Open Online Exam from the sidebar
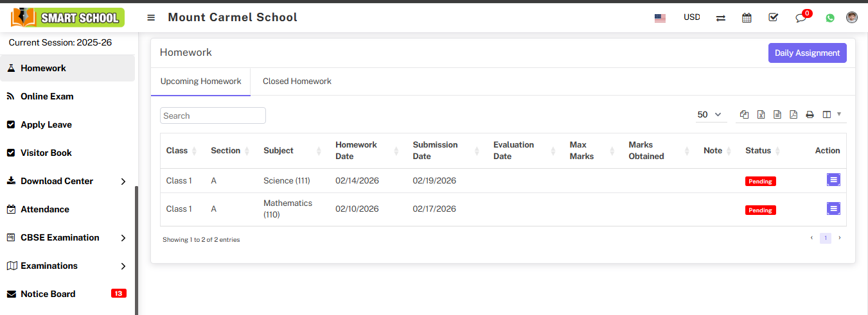This screenshot has width=868, height=315. coord(47,96)
